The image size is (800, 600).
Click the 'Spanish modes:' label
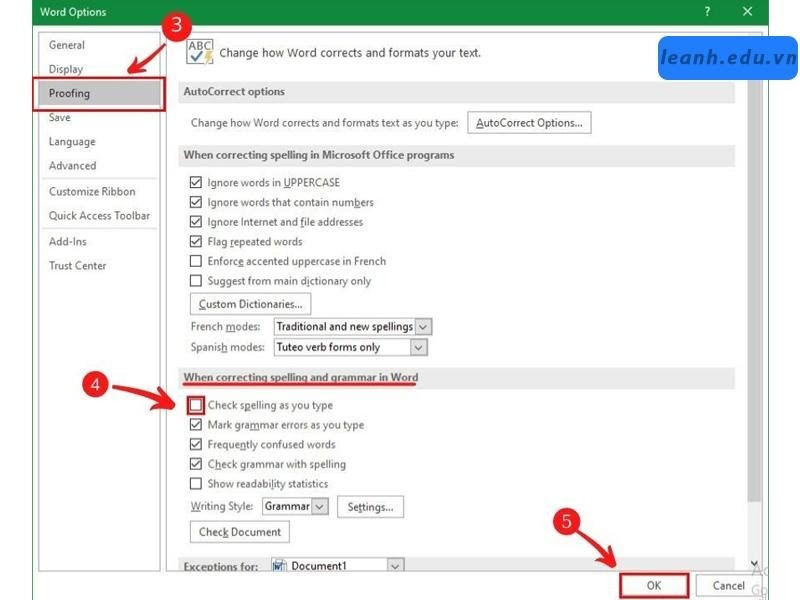pos(228,347)
